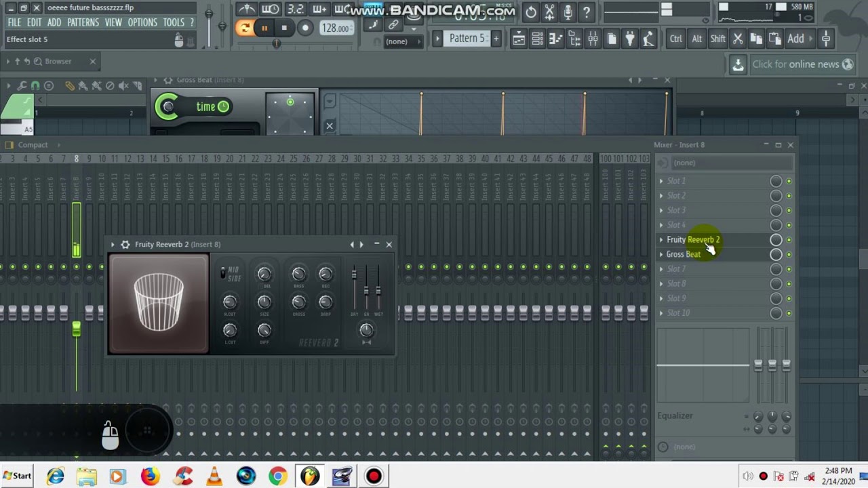This screenshot has width=868, height=488.
Task: Open the FILE menu
Action: [14, 22]
